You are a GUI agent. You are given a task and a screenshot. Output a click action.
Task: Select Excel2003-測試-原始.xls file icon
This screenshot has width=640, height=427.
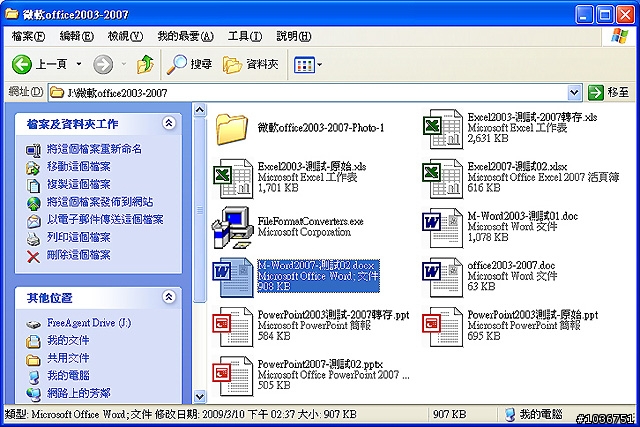[233, 178]
